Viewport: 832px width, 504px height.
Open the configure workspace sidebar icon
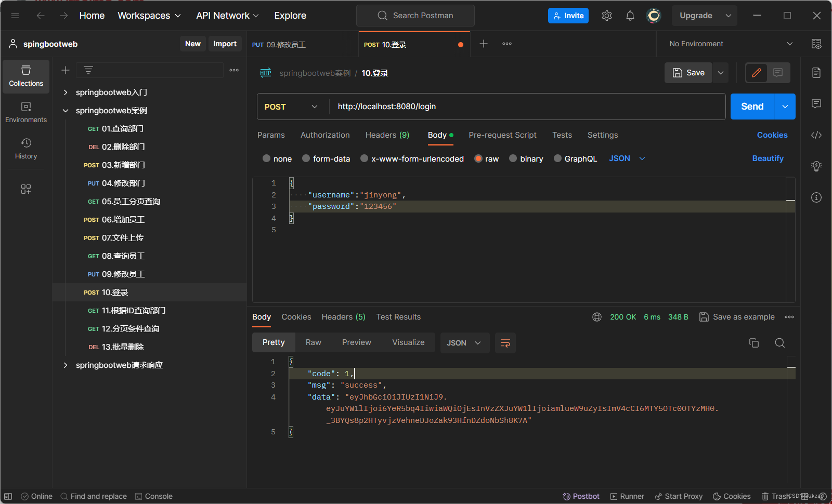(26, 189)
